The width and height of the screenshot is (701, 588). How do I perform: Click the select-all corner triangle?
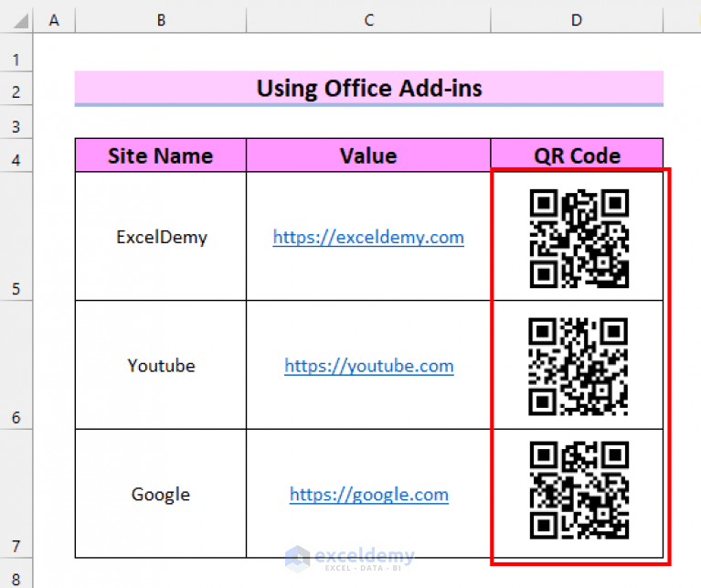coord(21,20)
